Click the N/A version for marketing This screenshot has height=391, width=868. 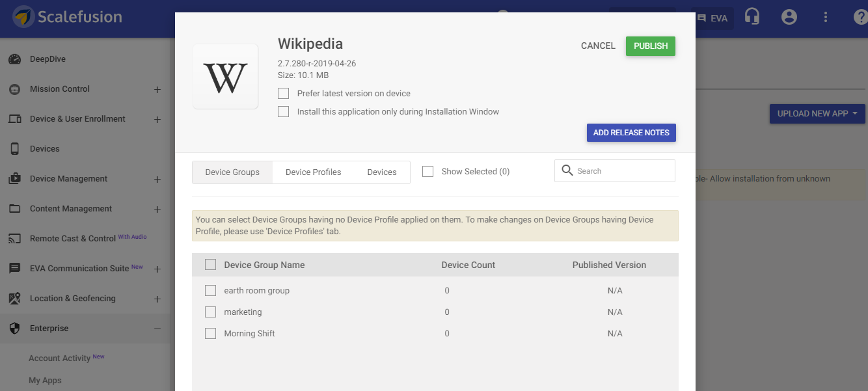[x=615, y=312]
